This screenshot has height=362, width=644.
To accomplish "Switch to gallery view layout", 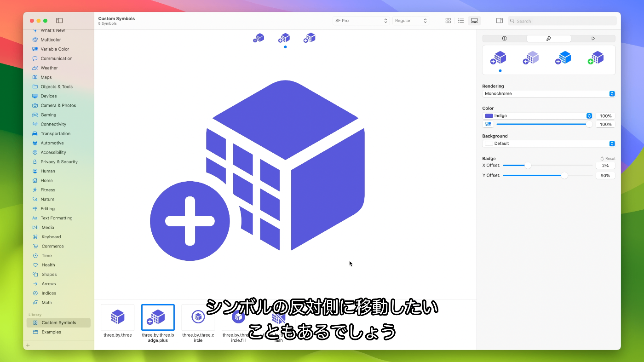I will [x=474, y=21].
